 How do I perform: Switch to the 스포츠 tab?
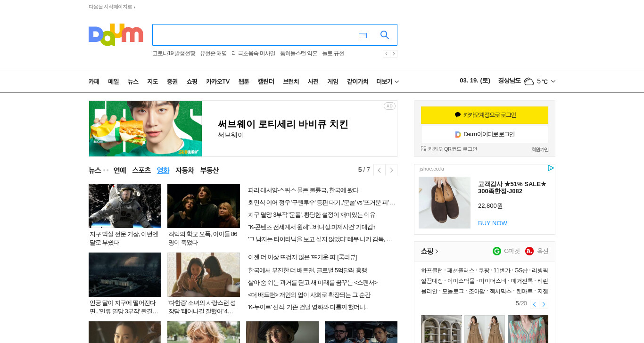tap(141, 170)
